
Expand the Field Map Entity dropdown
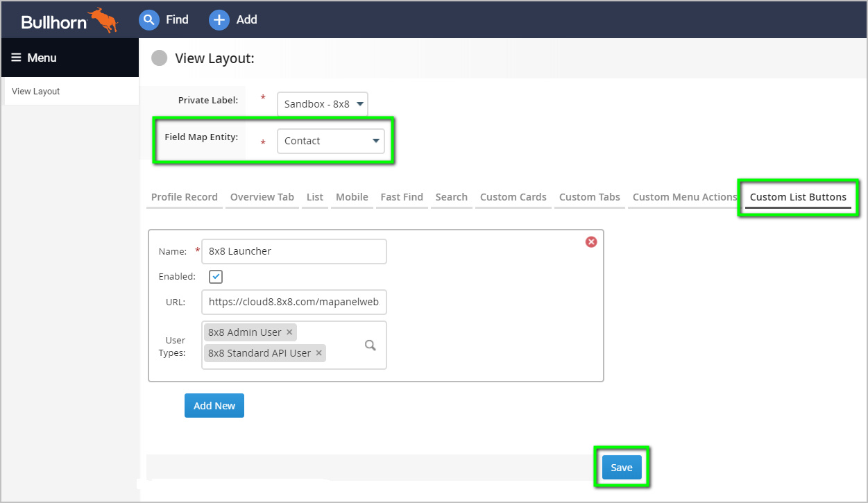[331, 141]
